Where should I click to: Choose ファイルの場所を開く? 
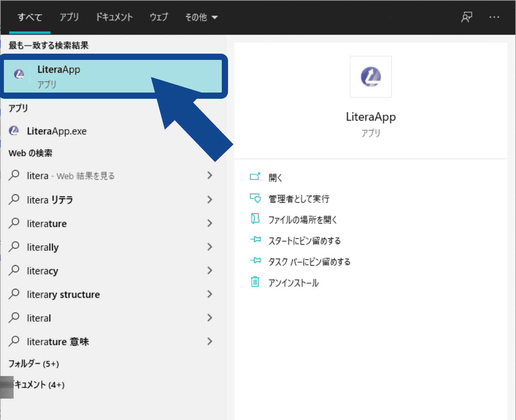coord(303,220)
